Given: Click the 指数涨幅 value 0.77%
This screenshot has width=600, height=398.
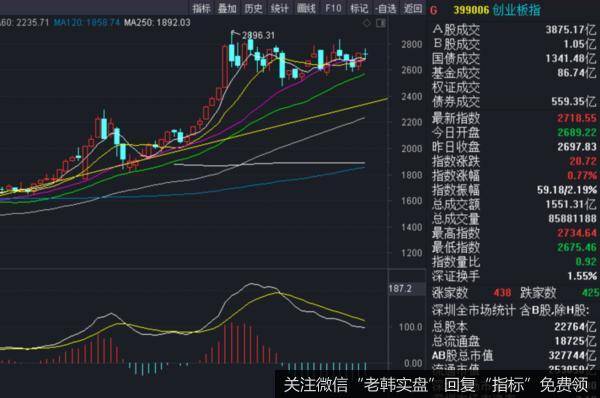Looking at the screenshot, I should pos(582,176).
